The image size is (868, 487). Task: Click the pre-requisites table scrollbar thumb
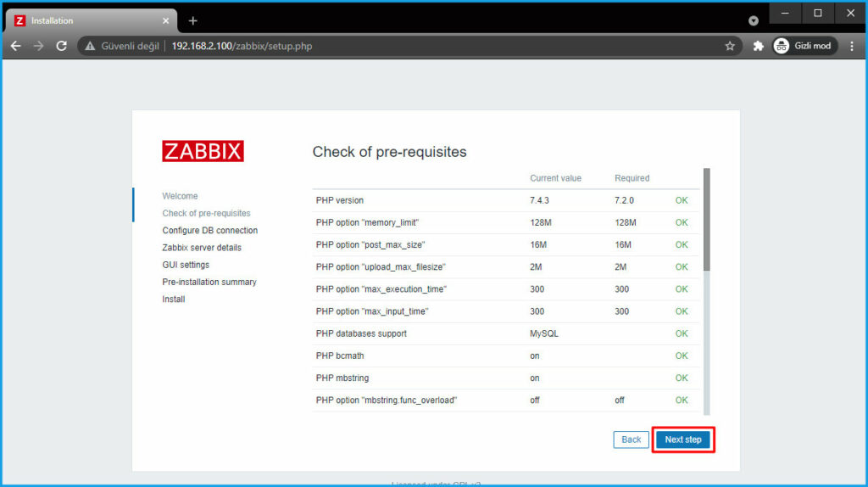[706, 220]
